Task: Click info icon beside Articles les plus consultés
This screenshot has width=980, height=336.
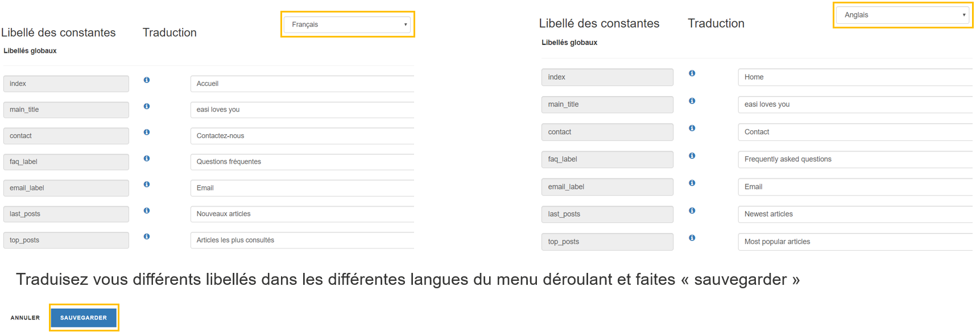Action: pos(147,237)
